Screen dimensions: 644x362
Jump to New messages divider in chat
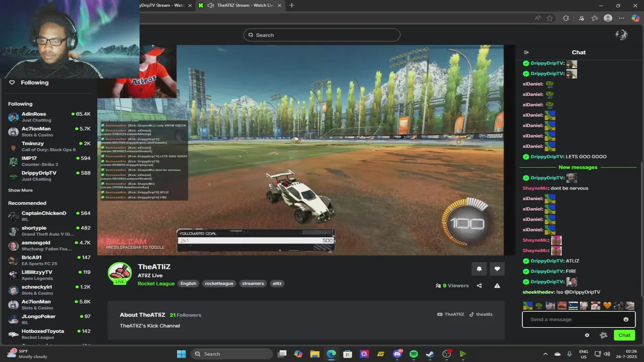[578, 167]
